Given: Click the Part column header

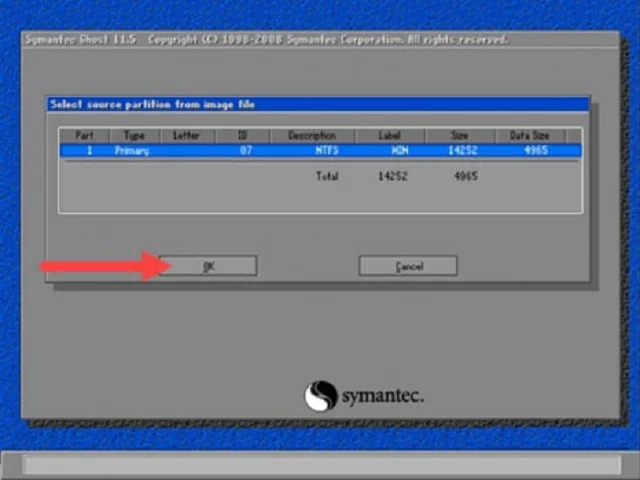Looking at the screenshot, I should tap(84, 136).
